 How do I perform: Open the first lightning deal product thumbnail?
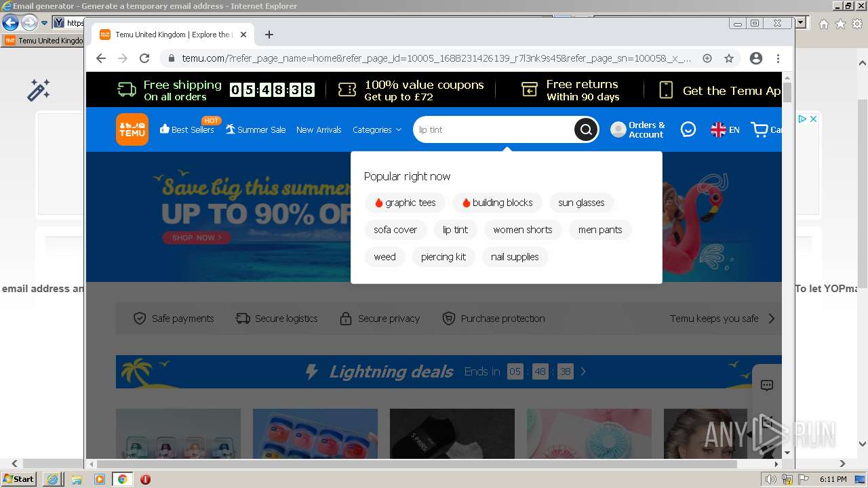pyautogui.click(x=178, y=434)
